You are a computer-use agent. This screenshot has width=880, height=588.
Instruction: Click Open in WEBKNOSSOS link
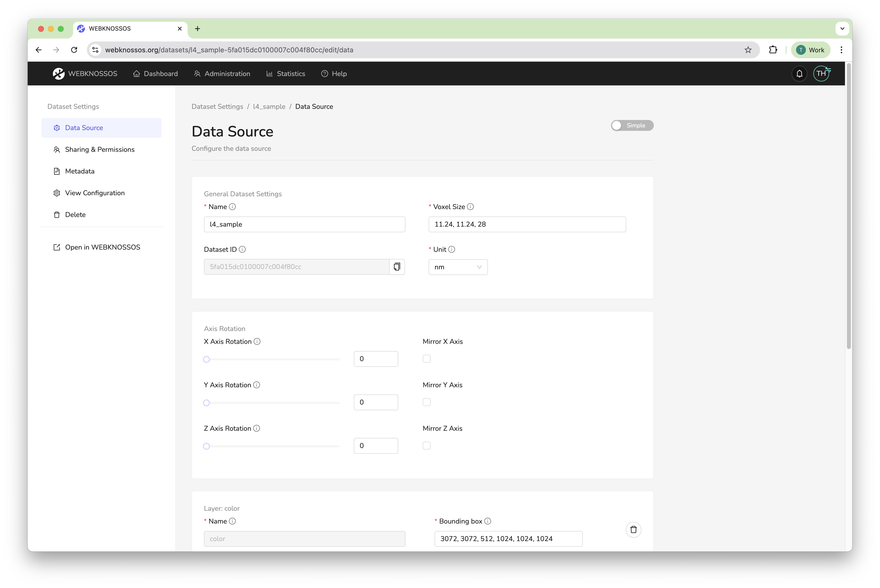click(102, 247)
